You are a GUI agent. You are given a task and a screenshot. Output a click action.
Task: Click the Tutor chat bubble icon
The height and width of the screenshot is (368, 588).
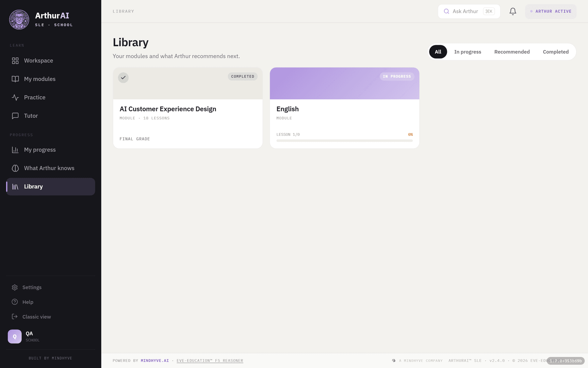pos(15,116)
